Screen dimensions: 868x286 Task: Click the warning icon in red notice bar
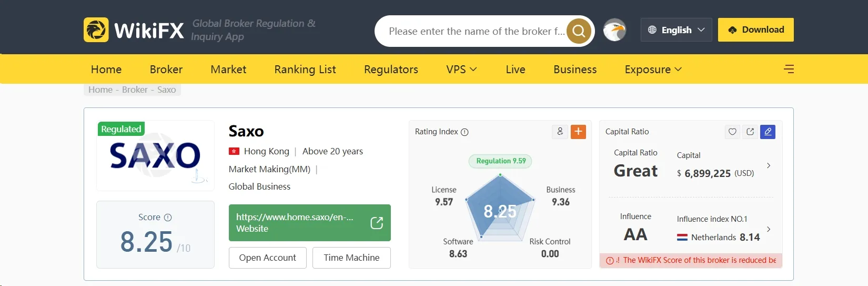(x=610, y=260)
